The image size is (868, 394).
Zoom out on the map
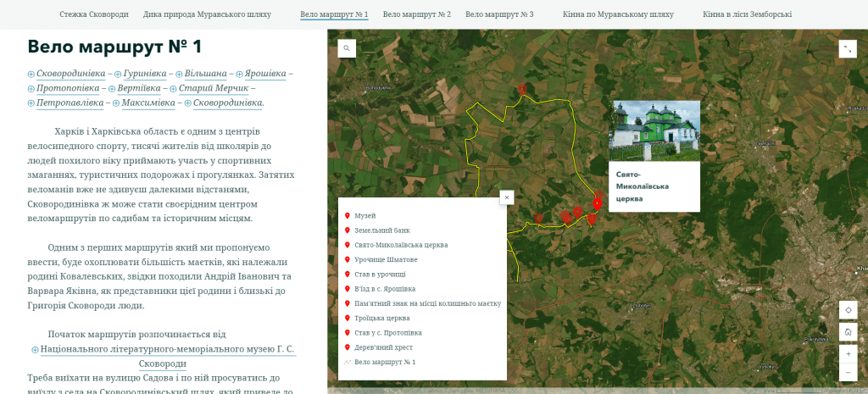(x=848, y=373)
